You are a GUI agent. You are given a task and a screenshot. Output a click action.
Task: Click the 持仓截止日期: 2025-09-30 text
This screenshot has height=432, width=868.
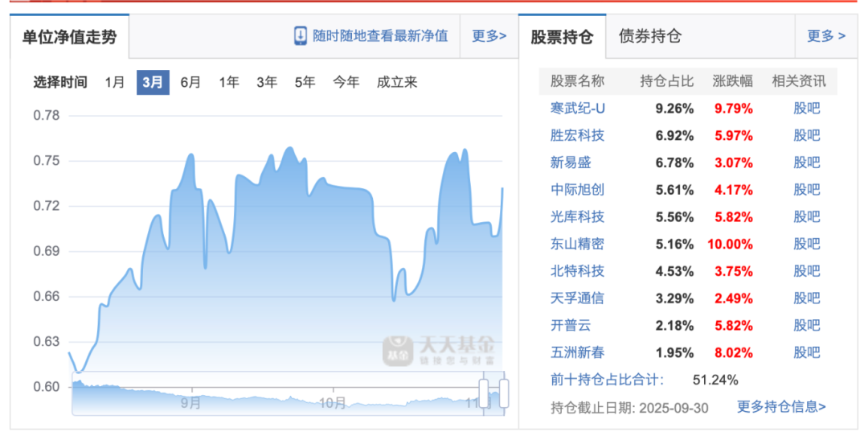(x=629, y=408)
